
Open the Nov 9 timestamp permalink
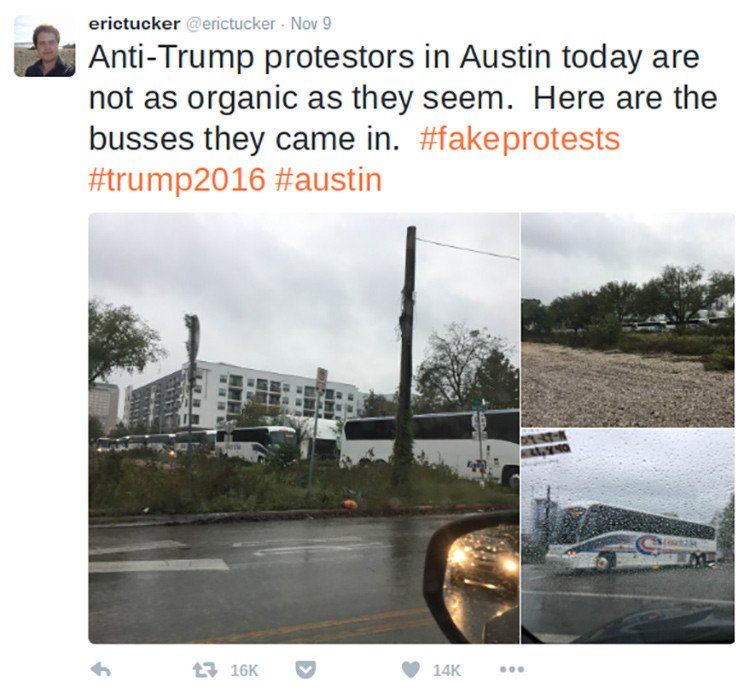(x=311, y=23)
